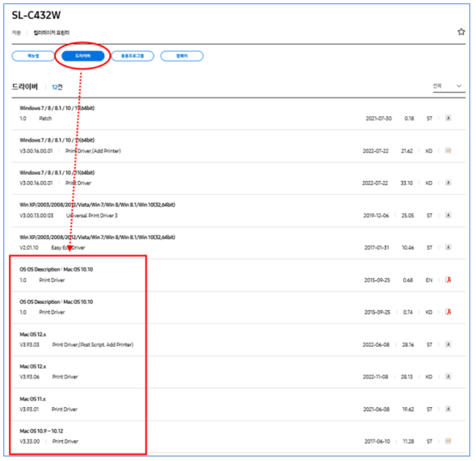The width and height of the screenshot is (476, 461).
Task: Click the date '2021-06-08'
Action: 377,409
